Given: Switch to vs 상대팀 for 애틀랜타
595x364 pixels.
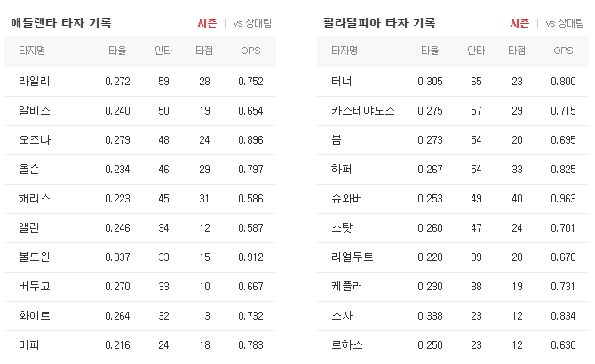Looking at the screenshot, I should 252,23.
